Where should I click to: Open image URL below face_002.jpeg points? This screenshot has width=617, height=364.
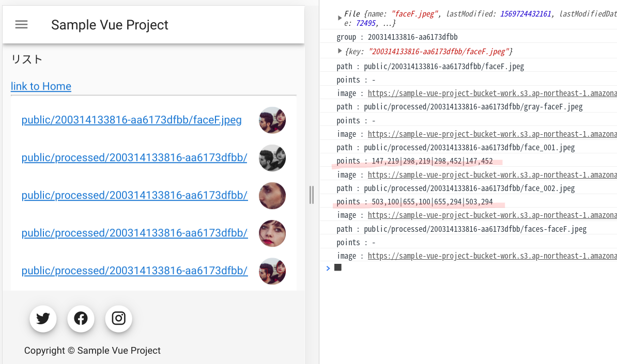(491, 215)
